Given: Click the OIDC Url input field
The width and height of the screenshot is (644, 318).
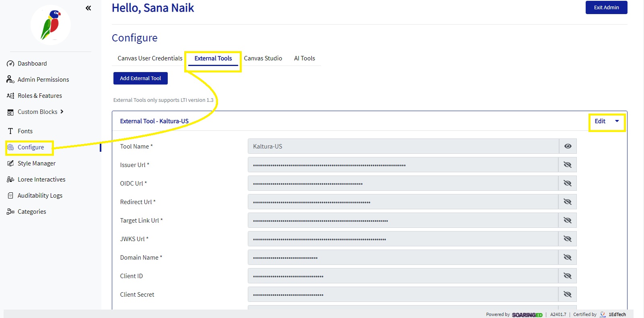Looking at the screenshot, I should tap(403, 183).
